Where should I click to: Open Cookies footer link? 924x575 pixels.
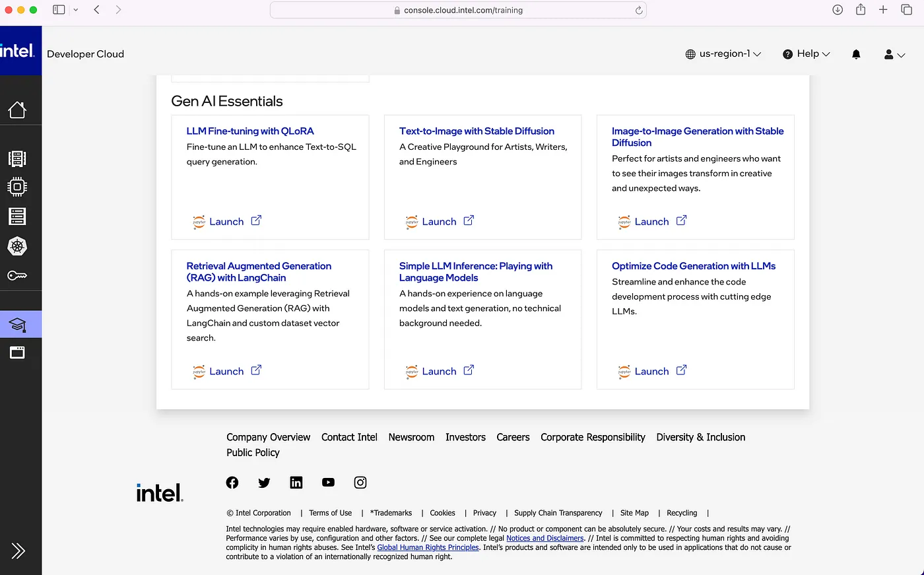[442, 513]
